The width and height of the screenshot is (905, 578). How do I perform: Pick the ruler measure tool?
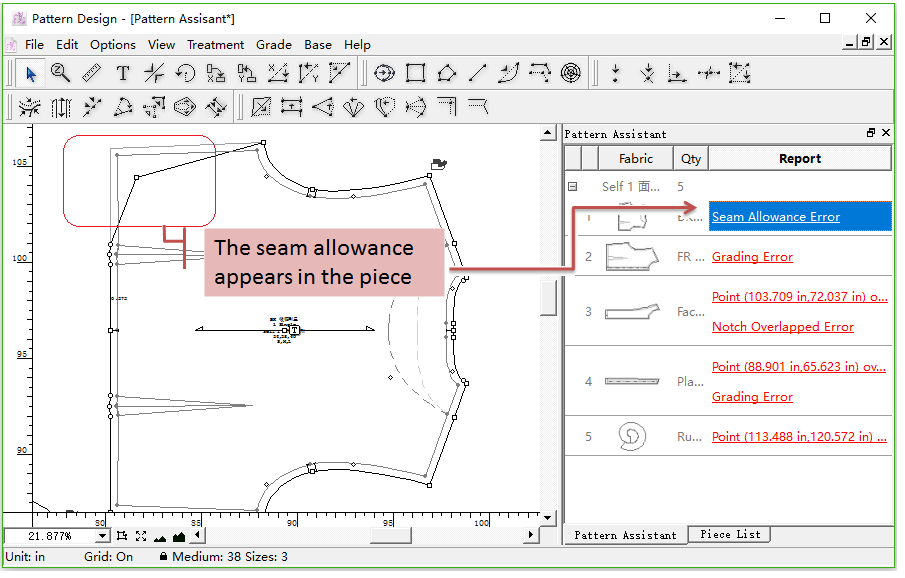pyautogui.click(x=91, y=73)
